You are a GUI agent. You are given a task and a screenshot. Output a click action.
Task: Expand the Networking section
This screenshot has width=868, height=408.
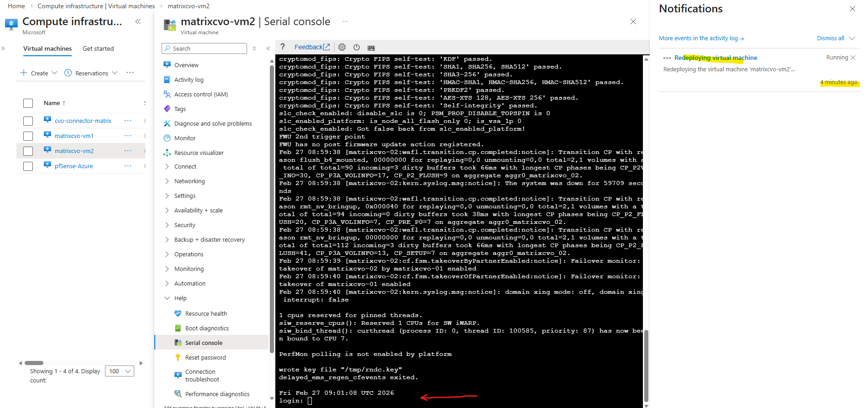click(x=167, y=181)
